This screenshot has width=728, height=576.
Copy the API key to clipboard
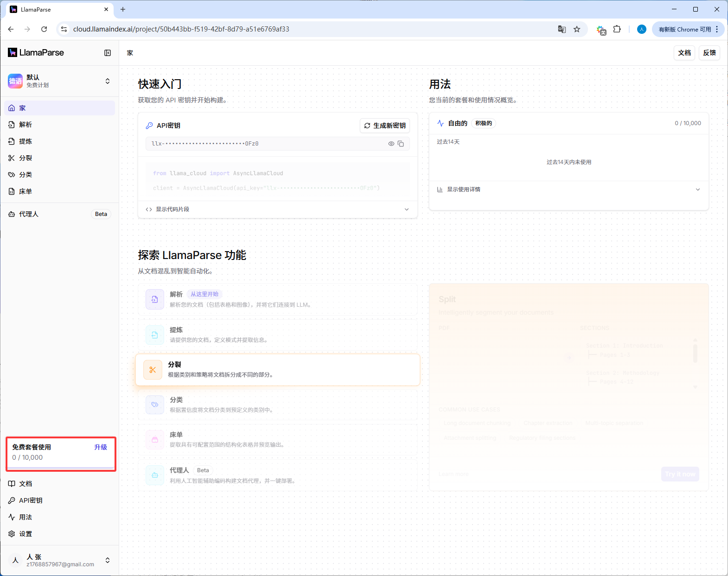coord(401,144)
